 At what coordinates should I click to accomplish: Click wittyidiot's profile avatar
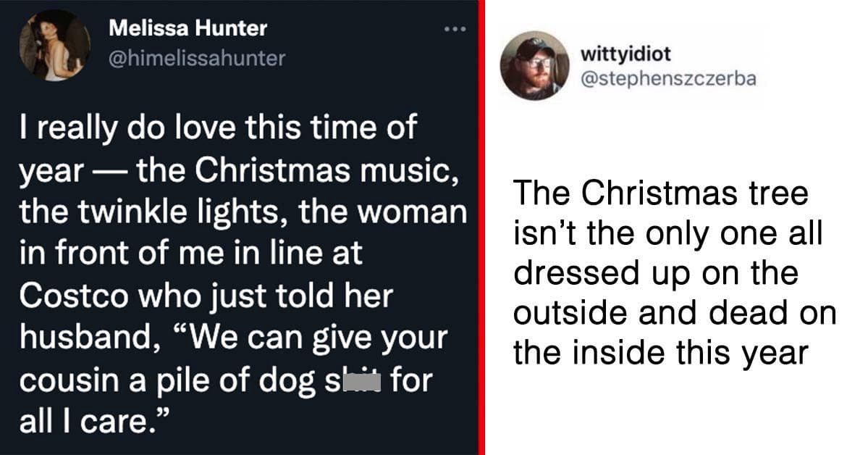pos(536,63)
